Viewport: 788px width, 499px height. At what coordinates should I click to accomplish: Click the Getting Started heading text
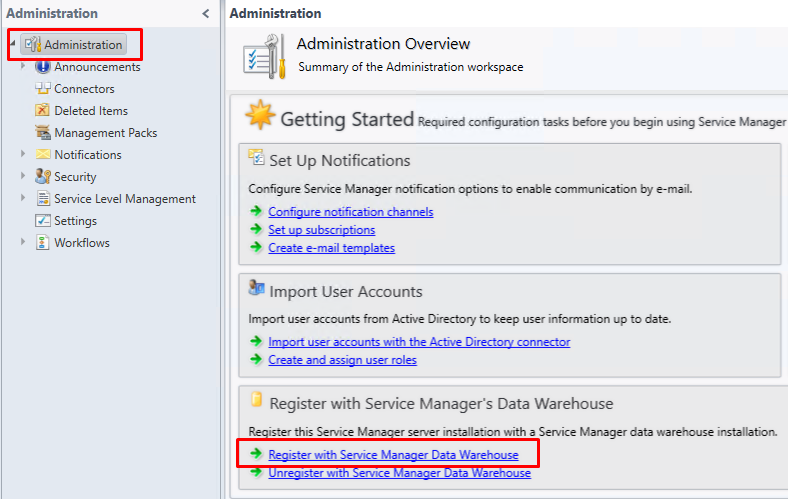coord(347,120)
